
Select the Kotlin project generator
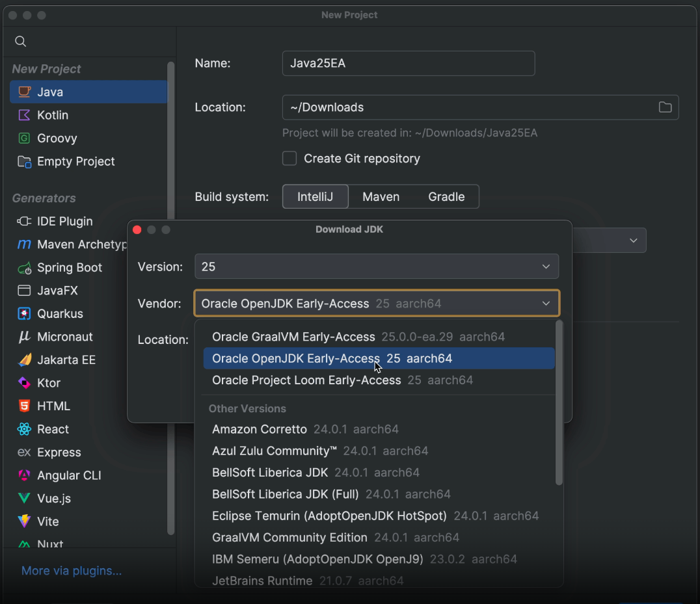pos(53,115)
